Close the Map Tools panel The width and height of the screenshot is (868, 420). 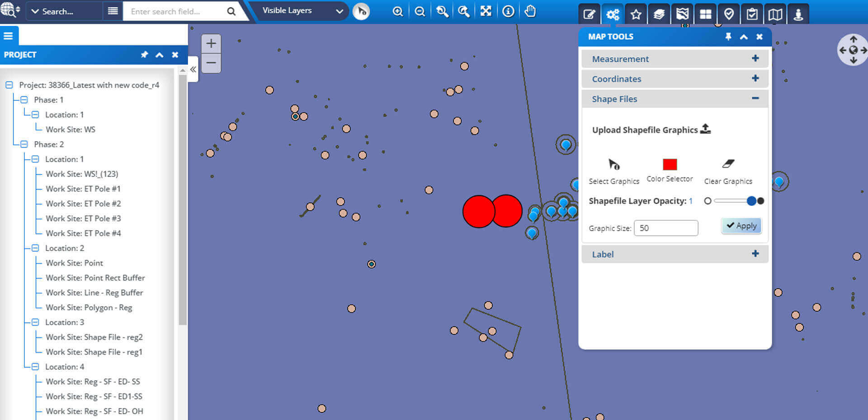coord(759,37)
